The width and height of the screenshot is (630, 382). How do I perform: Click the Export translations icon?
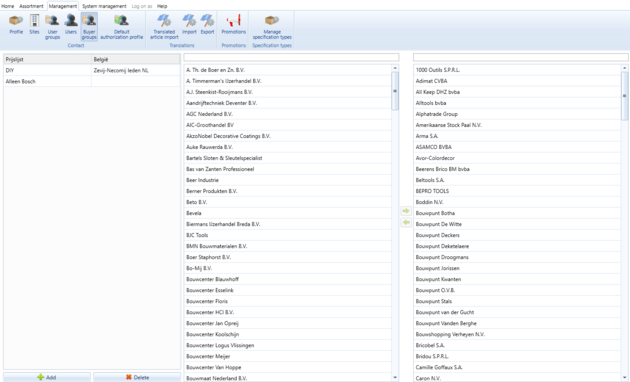207,24
